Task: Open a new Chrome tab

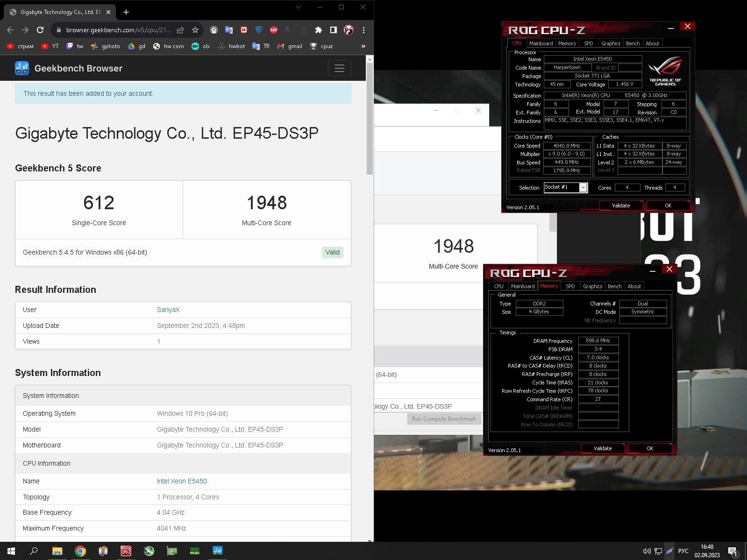Action: coord(126,12)
